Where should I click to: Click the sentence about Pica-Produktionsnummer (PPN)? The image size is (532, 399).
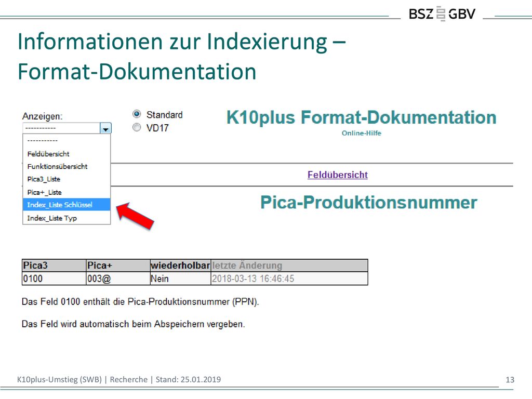[140, 302]
